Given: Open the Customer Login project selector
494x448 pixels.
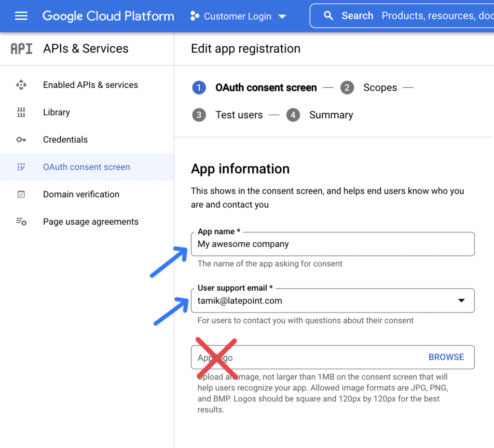Looking at the screenshot, I should (x=238, y=15).
